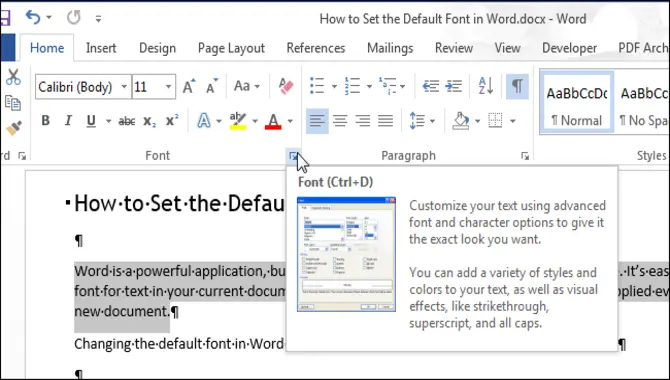The height and width of the screenshot is (380, 670).
Task: Open font color dropdown arrow
Action: point(290,121)
